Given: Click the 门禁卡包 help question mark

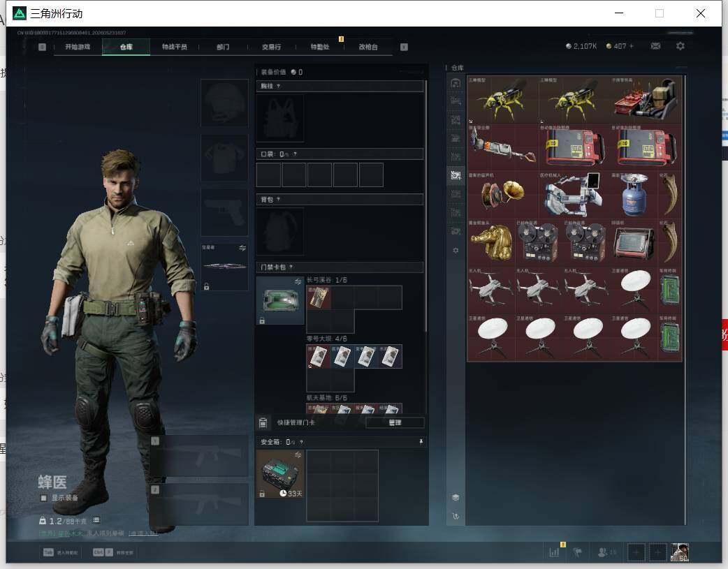Looking at the screenshot, I should (291, 267).
